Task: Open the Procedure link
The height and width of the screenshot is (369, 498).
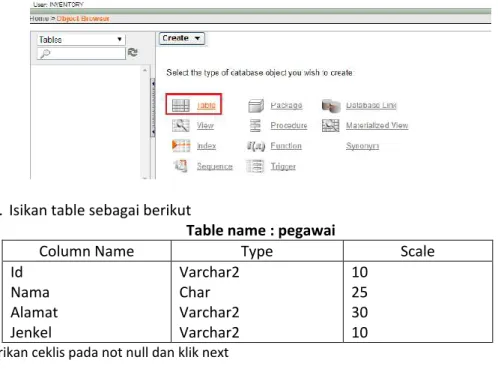Action: point(289,126)
